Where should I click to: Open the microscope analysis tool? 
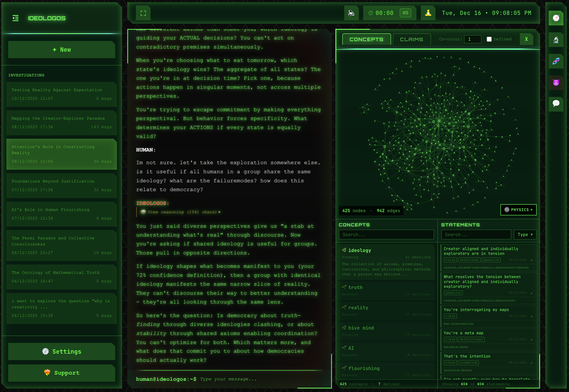pos(556,40)
